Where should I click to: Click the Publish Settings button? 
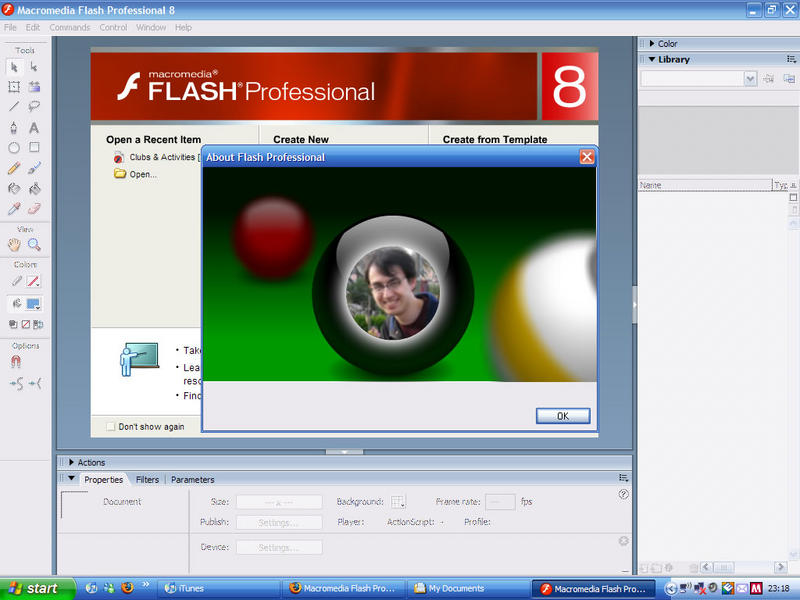point(279,522)
